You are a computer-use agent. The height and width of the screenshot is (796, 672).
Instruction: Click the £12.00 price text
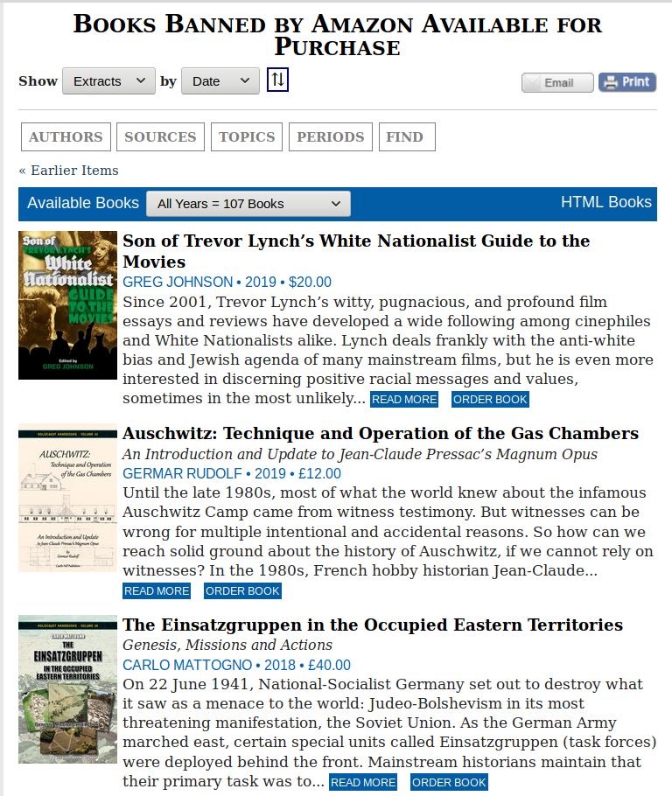[319, 473]
